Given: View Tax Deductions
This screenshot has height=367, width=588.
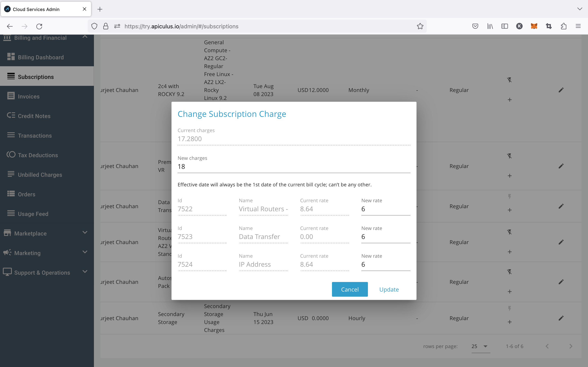Looking at the screenshot, I should [x=38, y=155].
